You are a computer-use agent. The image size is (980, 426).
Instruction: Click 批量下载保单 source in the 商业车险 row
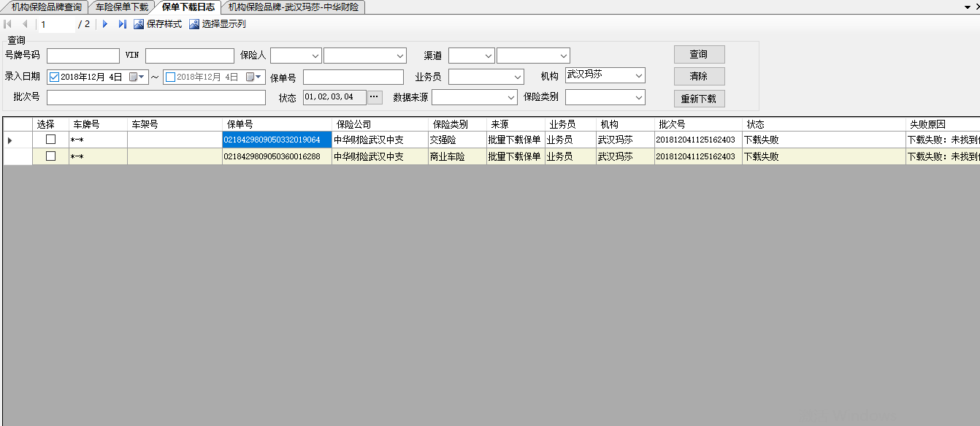[x=516, y=156]
